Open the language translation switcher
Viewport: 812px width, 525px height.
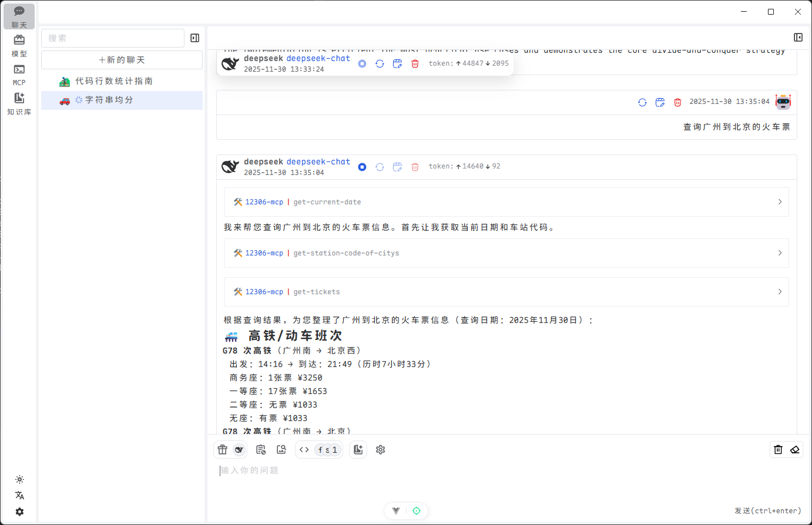[19, 495]
